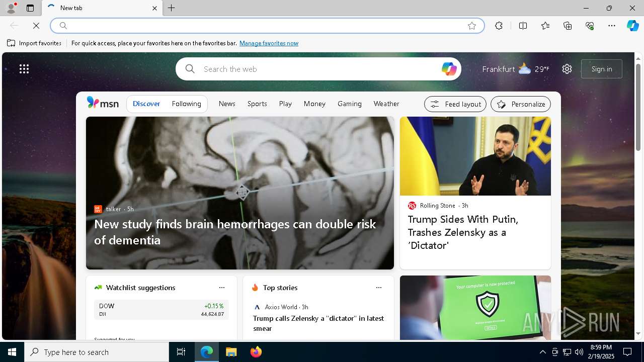Show hidden system tray icons
Viewport: 644px width, 362px height.
tap(542, 352)
